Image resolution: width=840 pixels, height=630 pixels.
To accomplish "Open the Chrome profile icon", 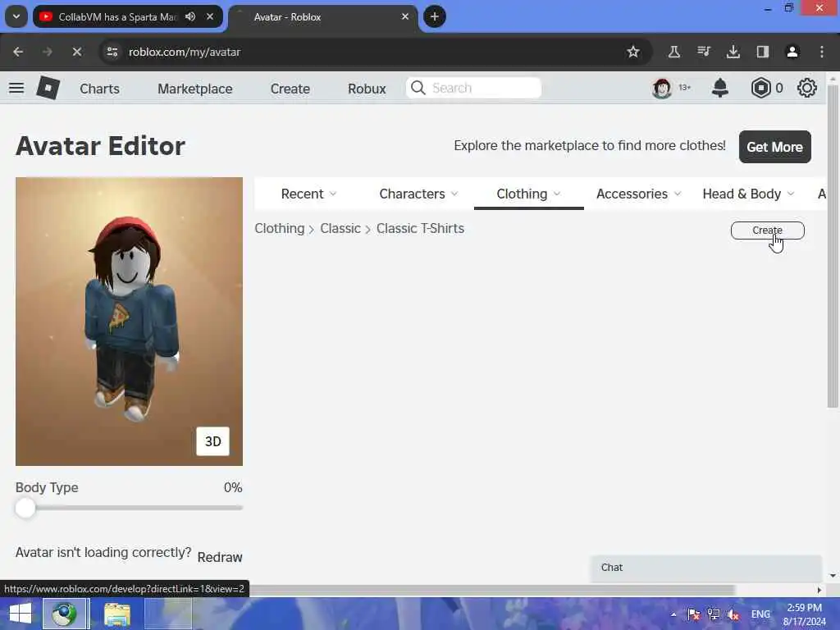I will click(792, 52).
